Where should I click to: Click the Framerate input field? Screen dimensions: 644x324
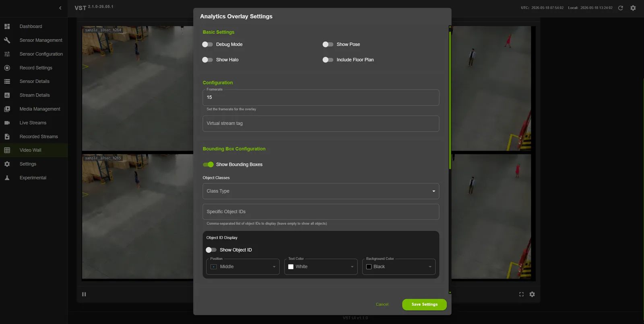321,98
